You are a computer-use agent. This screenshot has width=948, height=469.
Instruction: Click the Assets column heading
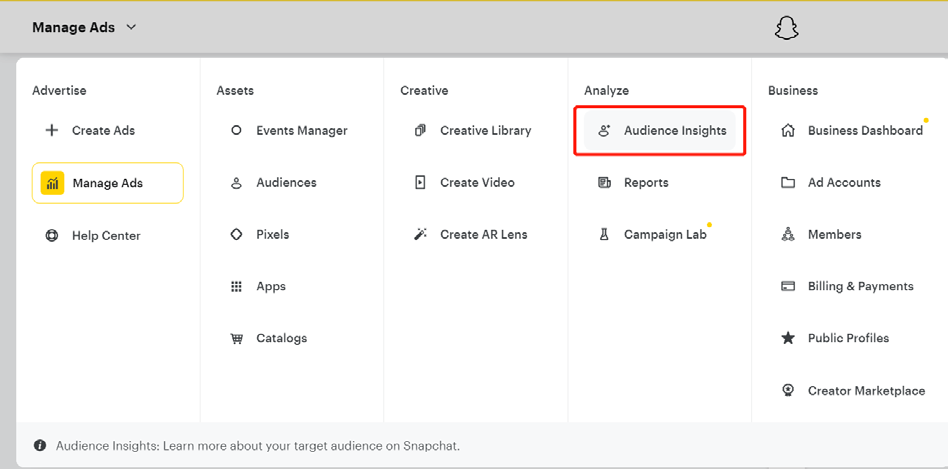[235, 91]
